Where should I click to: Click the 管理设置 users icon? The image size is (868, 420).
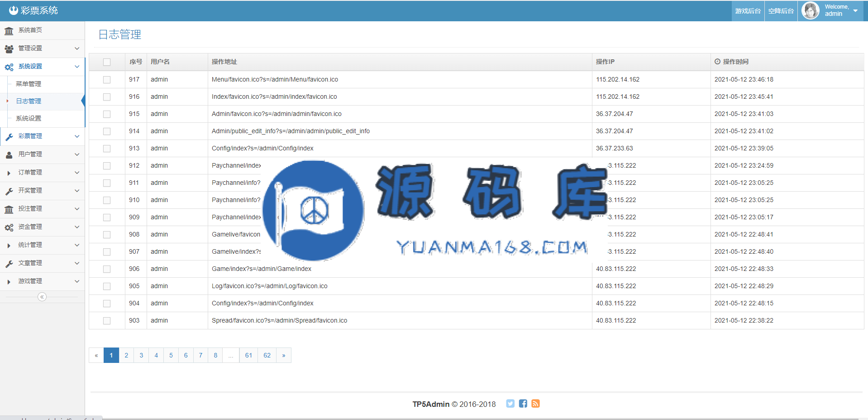coord(9,48)
